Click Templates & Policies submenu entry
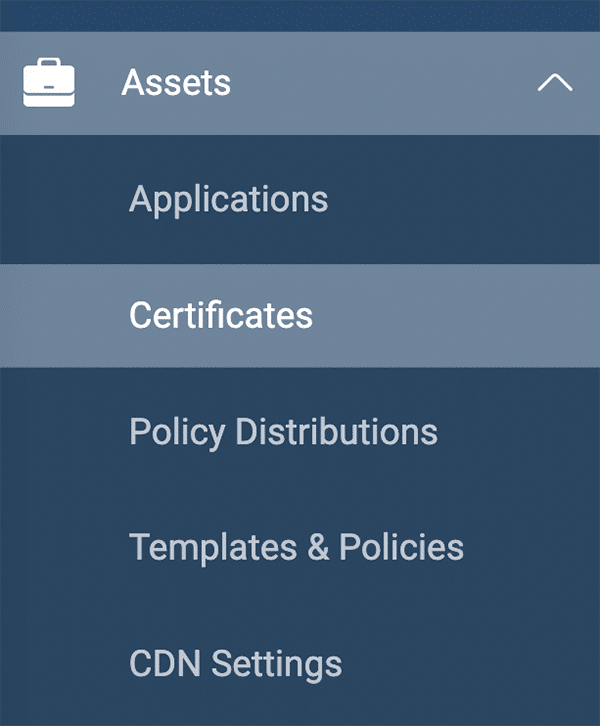 pyautogui.click(x=296, y=548)
